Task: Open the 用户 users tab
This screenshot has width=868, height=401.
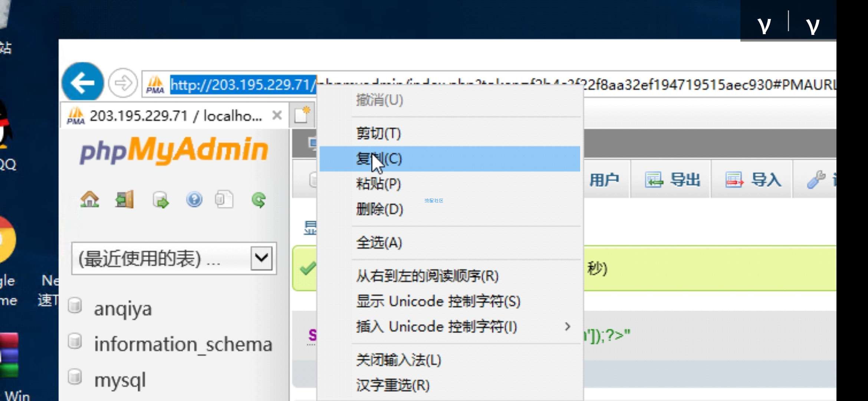Action: 605,180
